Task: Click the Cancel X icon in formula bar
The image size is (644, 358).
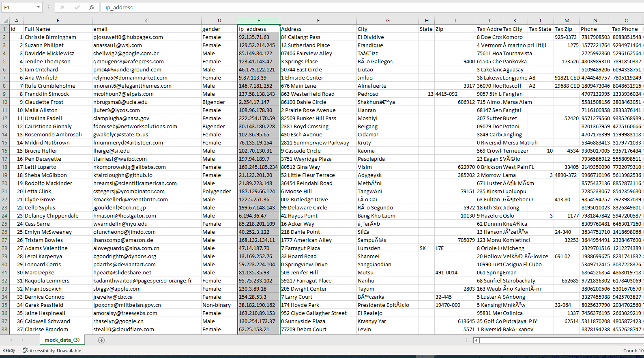Action: tap(62, 7)
